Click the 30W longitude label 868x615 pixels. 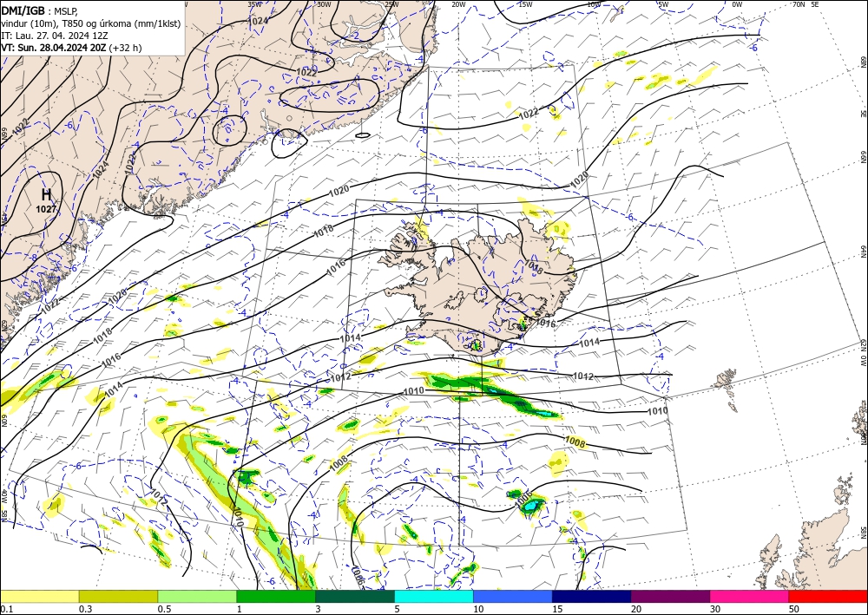(x=324, y=4)
